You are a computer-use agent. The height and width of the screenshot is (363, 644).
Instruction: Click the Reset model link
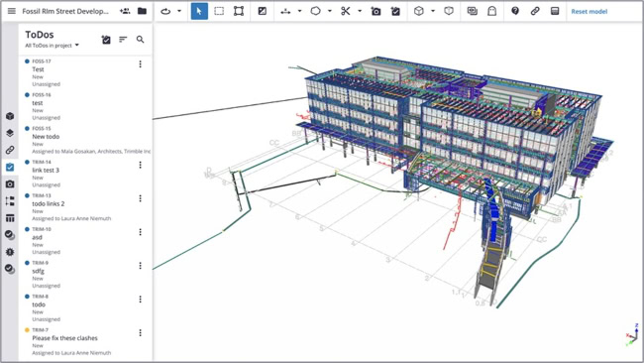[589, 12]
